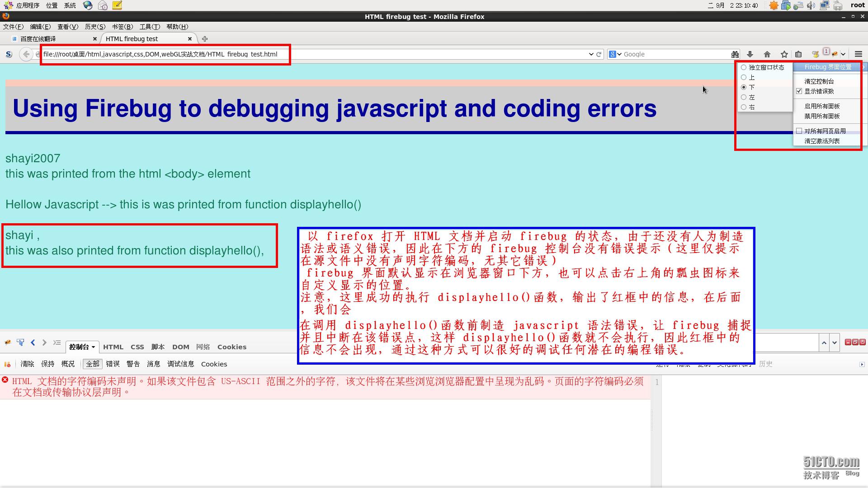Click the Downloads arrow icon
Viewport: 868px width, 488px height.
pos(750,54)
